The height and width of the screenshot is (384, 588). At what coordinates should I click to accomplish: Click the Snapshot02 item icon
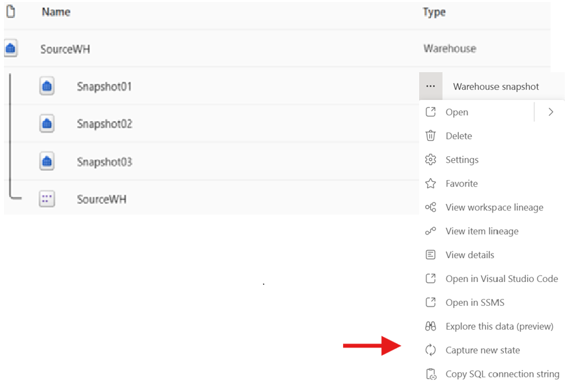(x=47, y=123)
